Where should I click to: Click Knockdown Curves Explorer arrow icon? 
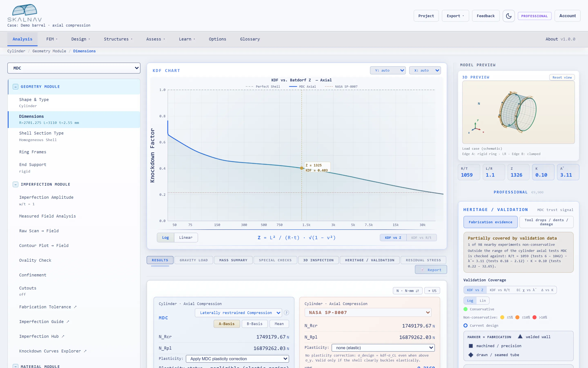click(x=85, y=351)
